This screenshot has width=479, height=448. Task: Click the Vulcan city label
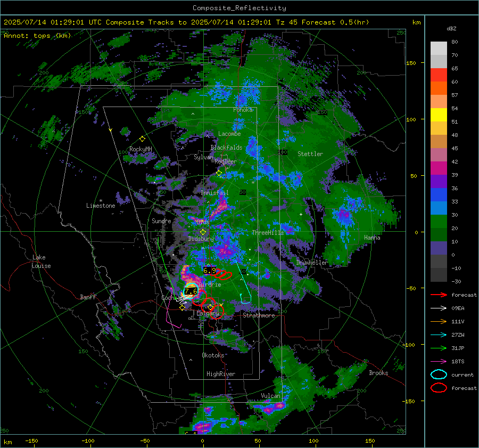270,396
